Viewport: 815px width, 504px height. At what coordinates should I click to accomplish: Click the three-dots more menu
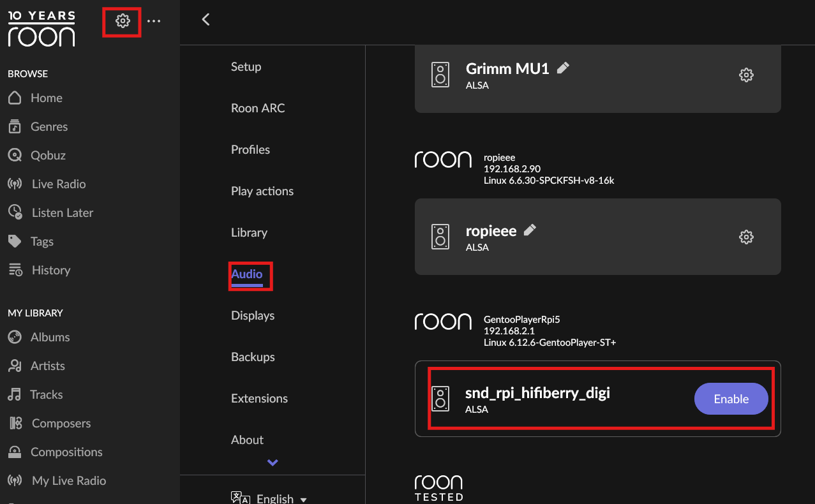154,21
